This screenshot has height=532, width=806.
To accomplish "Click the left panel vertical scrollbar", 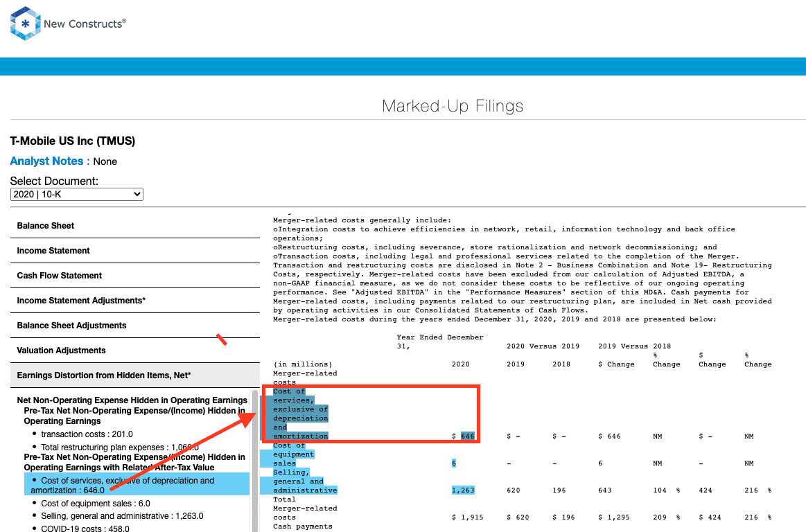I will (x=255, y=461).
